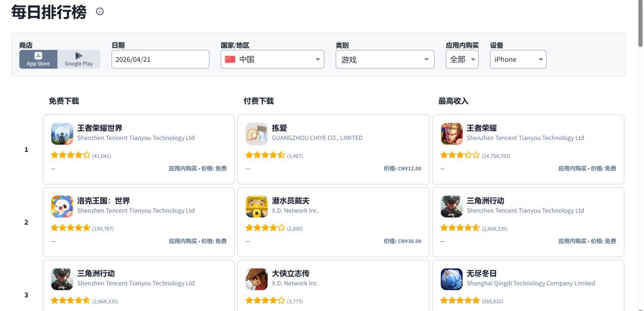Click the 免费下载 column heading
644x311 pixels.
pyautogui.click(x=64, y=101)
